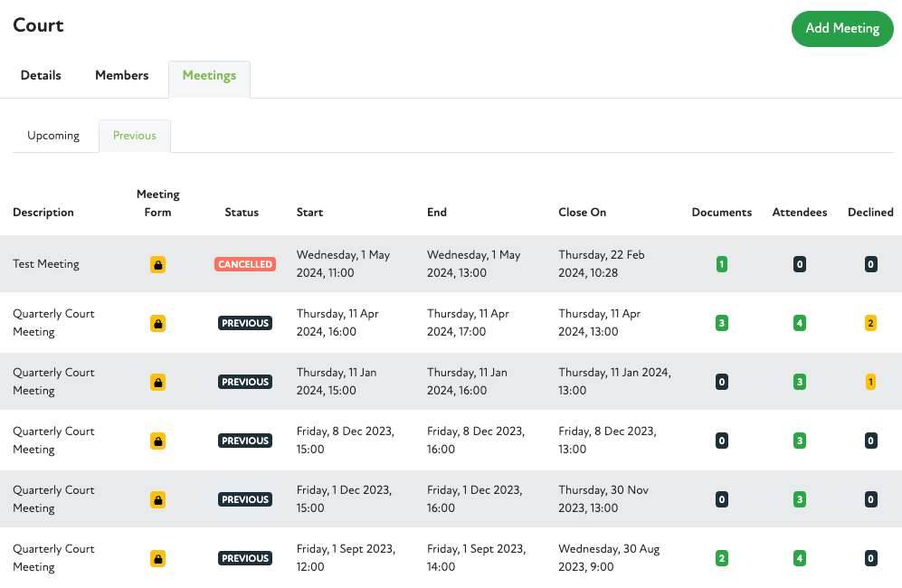The image size is (902, 588).
Task: Click Test Meeting documents count badge
Action: pos(721,265)
